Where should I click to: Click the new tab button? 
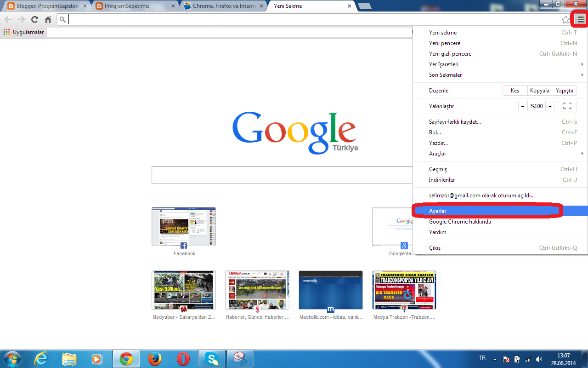pos(365,6)
